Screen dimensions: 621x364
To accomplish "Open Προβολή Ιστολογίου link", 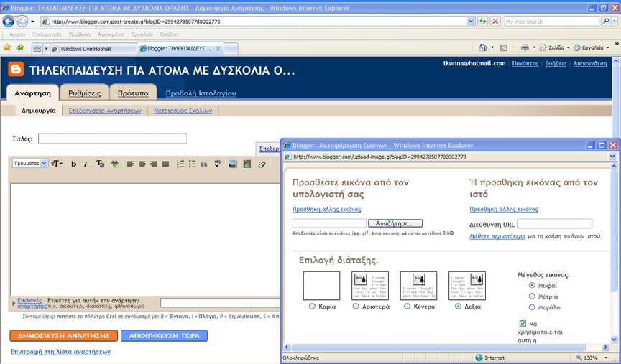I will coord(201,93).
